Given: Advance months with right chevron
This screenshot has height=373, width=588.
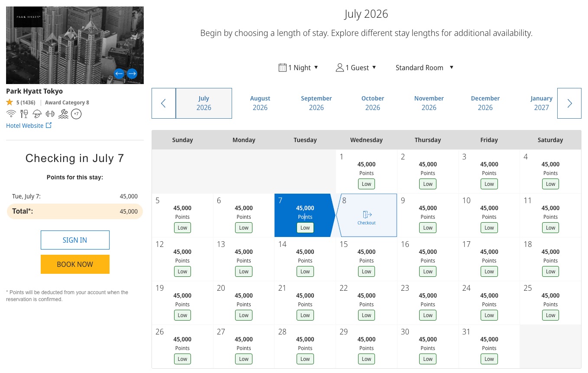Looking at the screenshot, I should tap(569, 103).
